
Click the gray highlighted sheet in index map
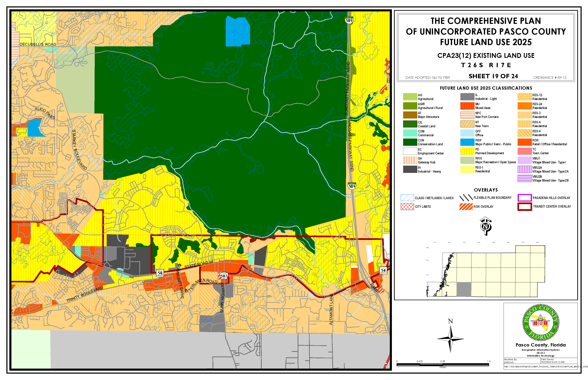click(464, 289)
